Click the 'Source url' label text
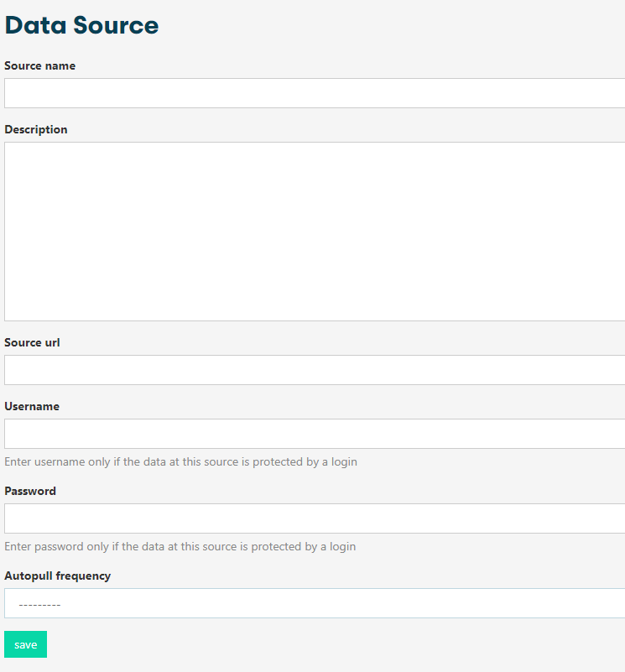This screenshot has width=625, height=672. [32, 342]
